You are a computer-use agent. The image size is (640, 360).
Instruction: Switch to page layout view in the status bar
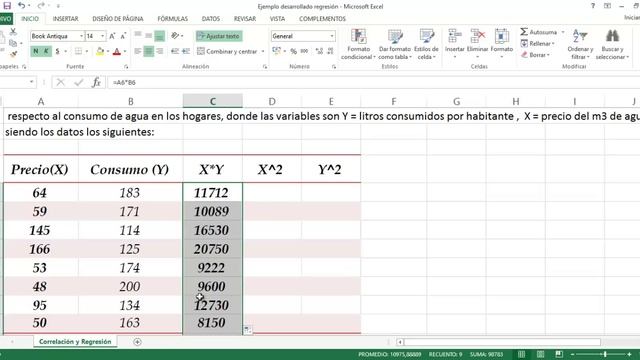click(540, 354)
